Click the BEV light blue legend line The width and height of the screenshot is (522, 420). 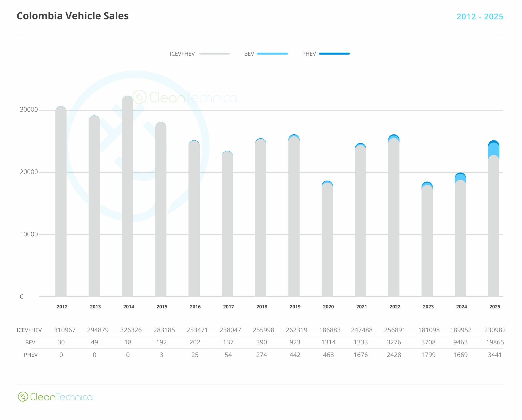tap(272, 54)
